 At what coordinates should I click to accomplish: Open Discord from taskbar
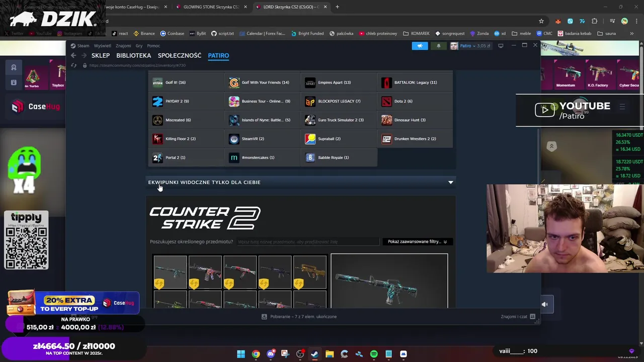pos(271,354)
